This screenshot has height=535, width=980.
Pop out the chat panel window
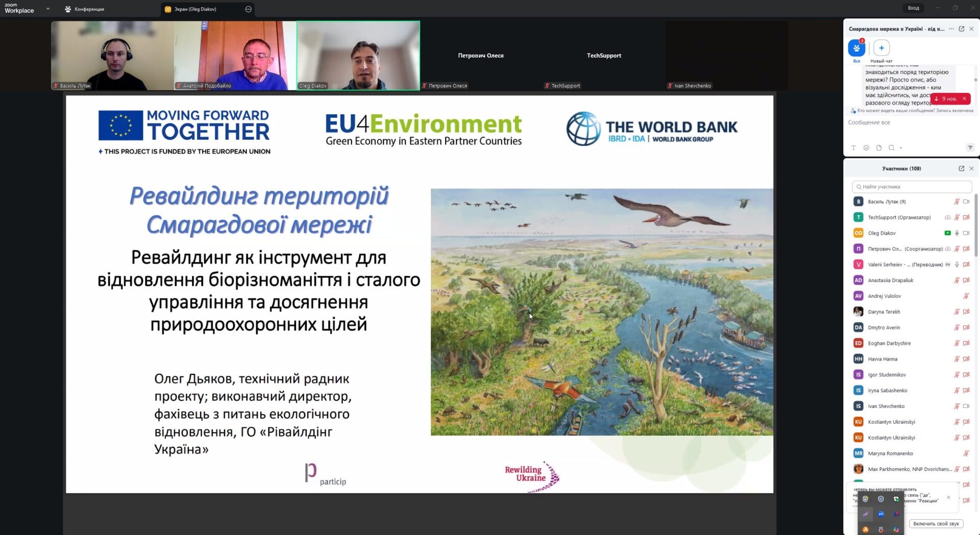[x=961, y=29]
